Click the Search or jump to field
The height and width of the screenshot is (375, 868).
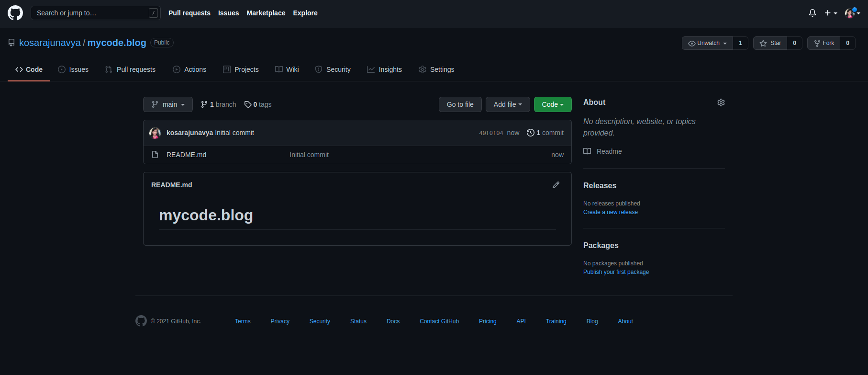click(95, 13)
